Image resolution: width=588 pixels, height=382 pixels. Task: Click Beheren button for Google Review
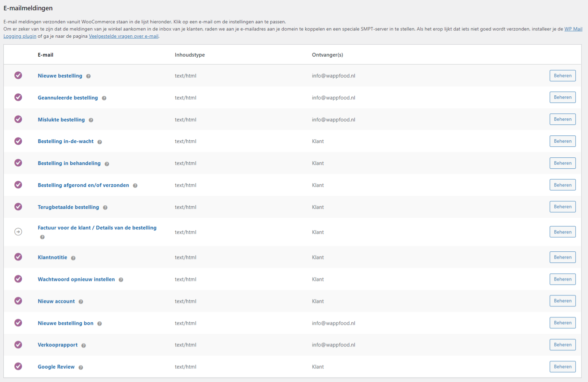[563, 367]
